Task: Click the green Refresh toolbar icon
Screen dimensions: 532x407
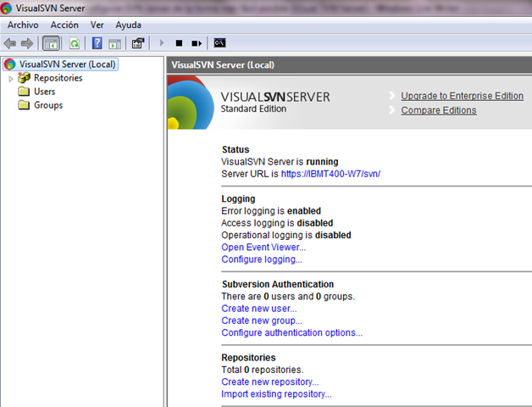Action: coord(75,43)
